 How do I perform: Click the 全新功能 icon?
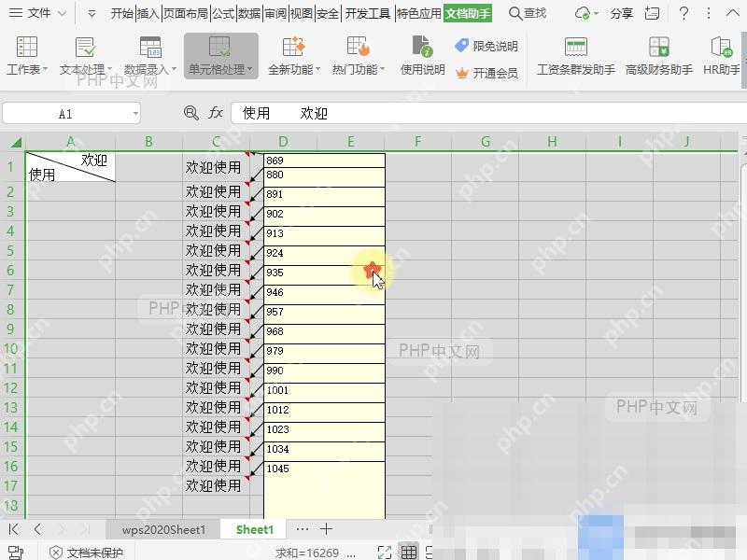(x=293, y=47)
